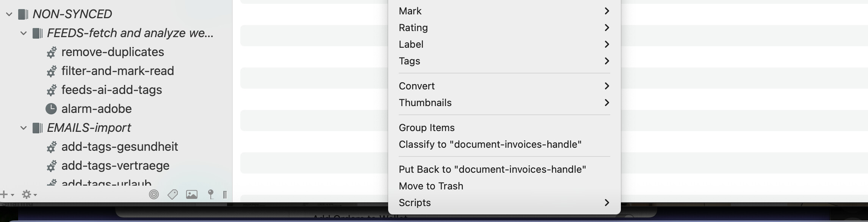868x222 pixels.
Task: Click the NON-SYNCED database stack icon
Action: tap(23, 14)
